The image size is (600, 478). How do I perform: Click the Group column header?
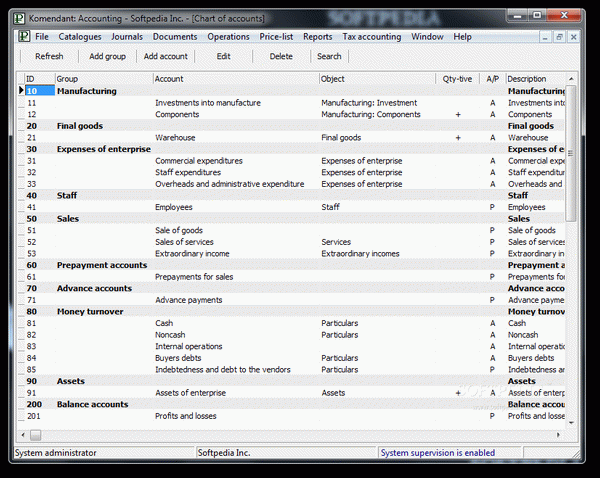click(x=104, y=79)
